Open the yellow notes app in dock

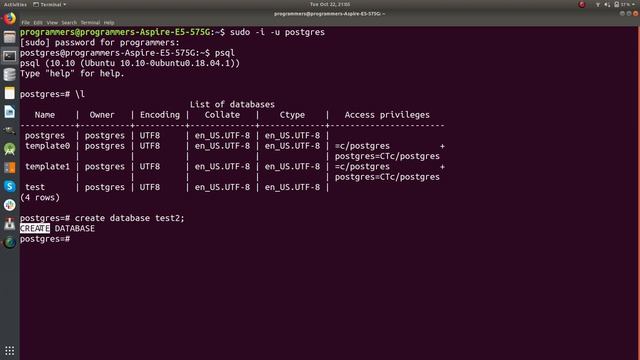point(9,93)
